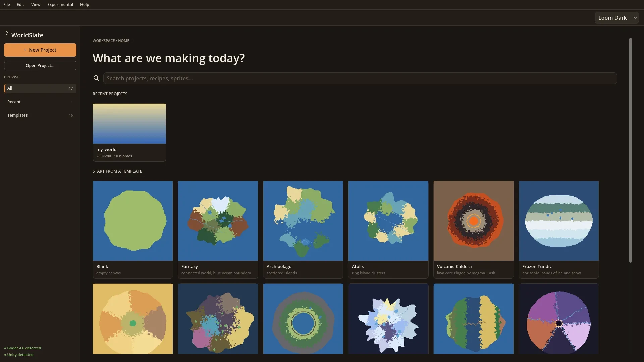Click the 'RECENT PROJECTS' section heading

110,94
